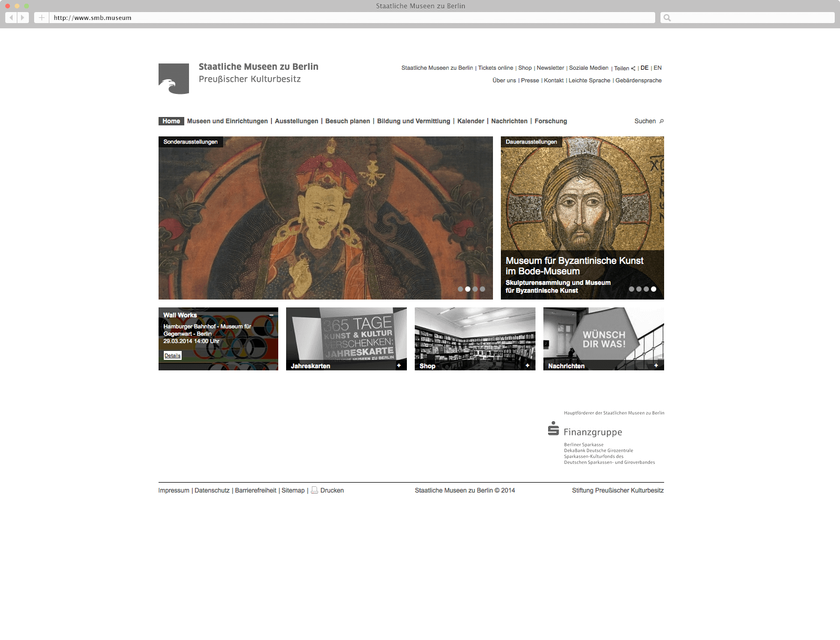Click the browser URL address field
This screenshot has width=840, height=640.
pos(352,17)
